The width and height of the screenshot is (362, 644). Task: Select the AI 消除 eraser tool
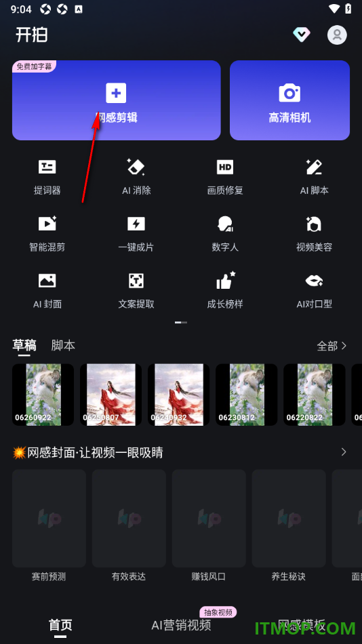pyautogui.click(x=136, y=177)
